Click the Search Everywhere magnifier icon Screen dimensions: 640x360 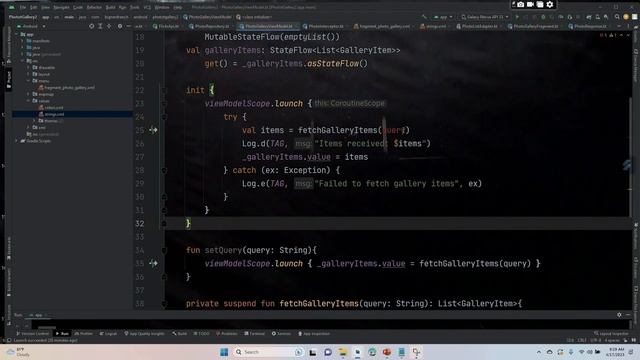pyautogui.click(x=617, y=17)
